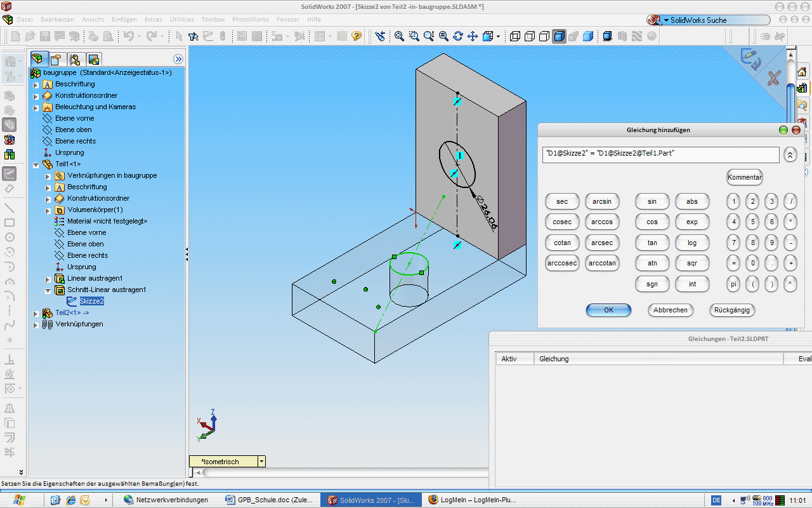Switch display to Hidden Lines Visible
The image size is (812, 508).
[x=530, y=36]
